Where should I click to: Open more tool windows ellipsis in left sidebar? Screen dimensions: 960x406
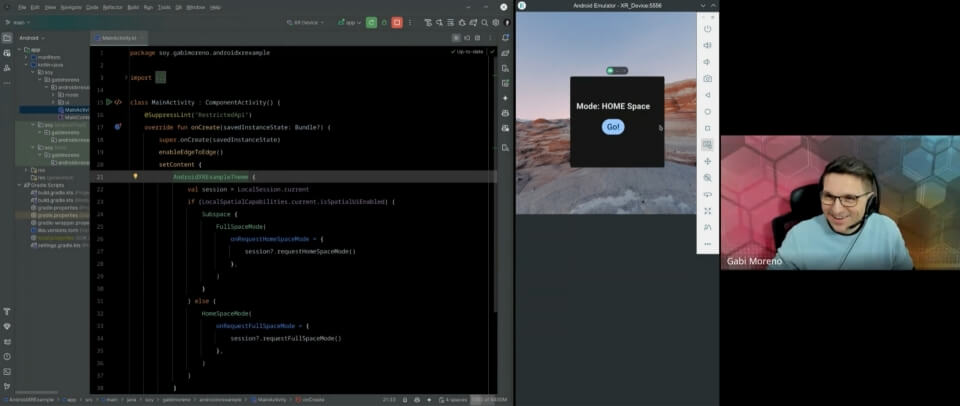point(7,82)
